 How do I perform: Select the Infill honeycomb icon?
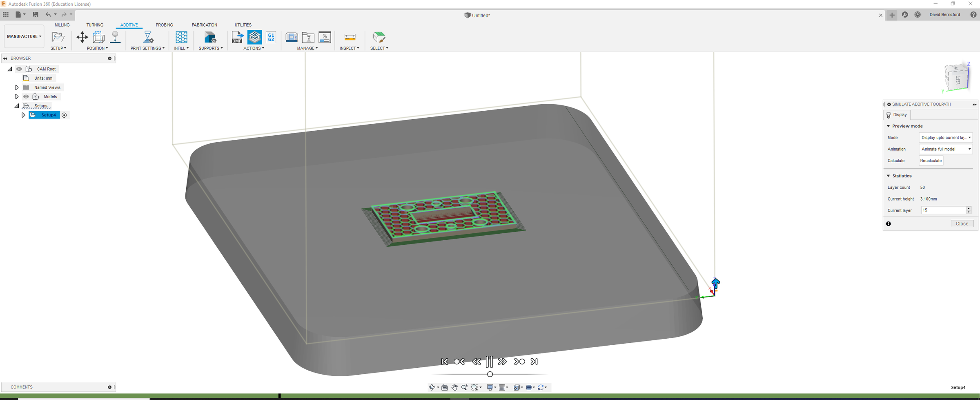[x=181, y=37]
